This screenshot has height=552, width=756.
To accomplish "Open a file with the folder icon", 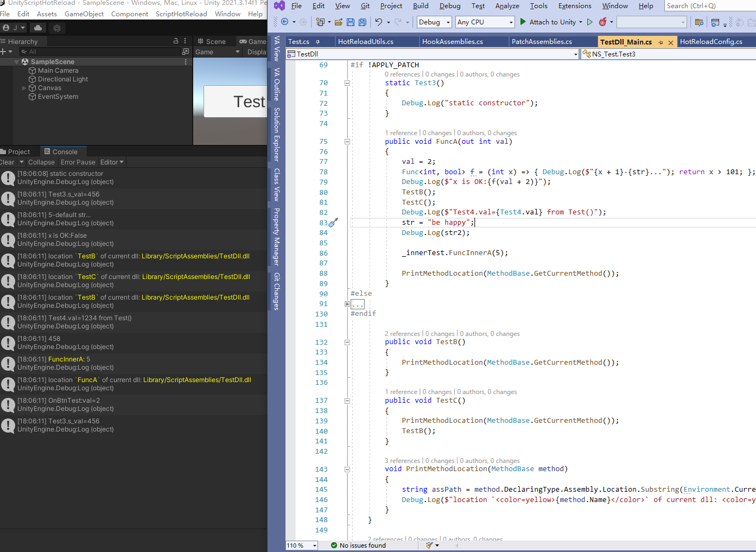I will coord(339,22).
